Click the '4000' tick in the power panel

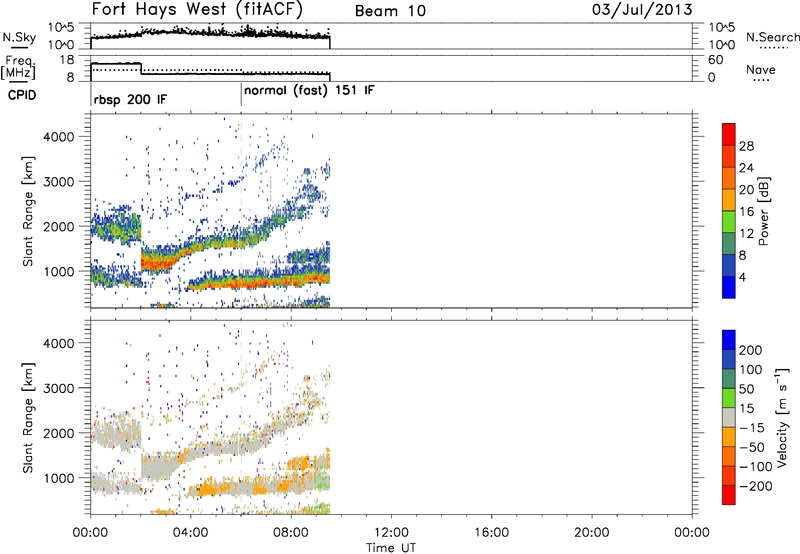click(59, 137)
